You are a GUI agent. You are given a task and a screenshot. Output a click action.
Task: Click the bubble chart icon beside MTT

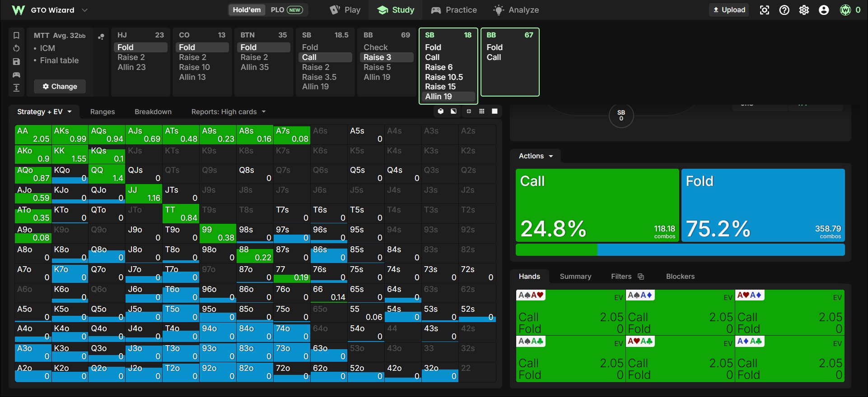pos(101,37)
